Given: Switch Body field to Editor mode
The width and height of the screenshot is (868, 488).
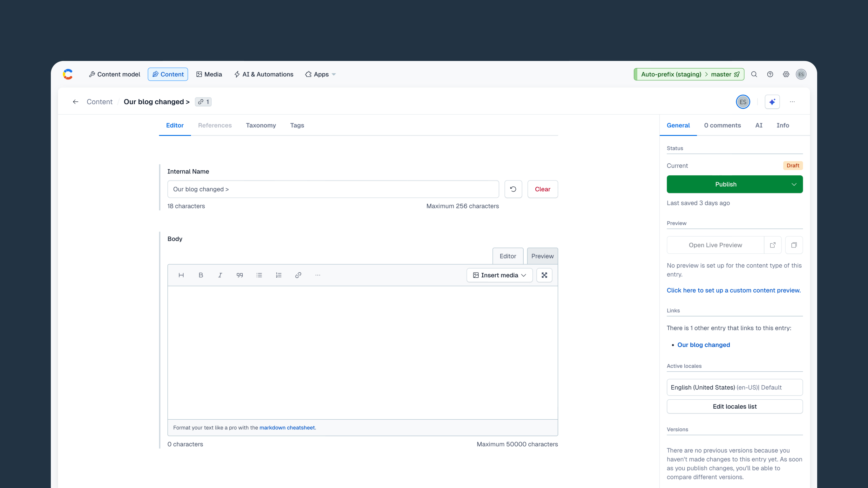Looking at the screenshot, I should tap(507, 256).
